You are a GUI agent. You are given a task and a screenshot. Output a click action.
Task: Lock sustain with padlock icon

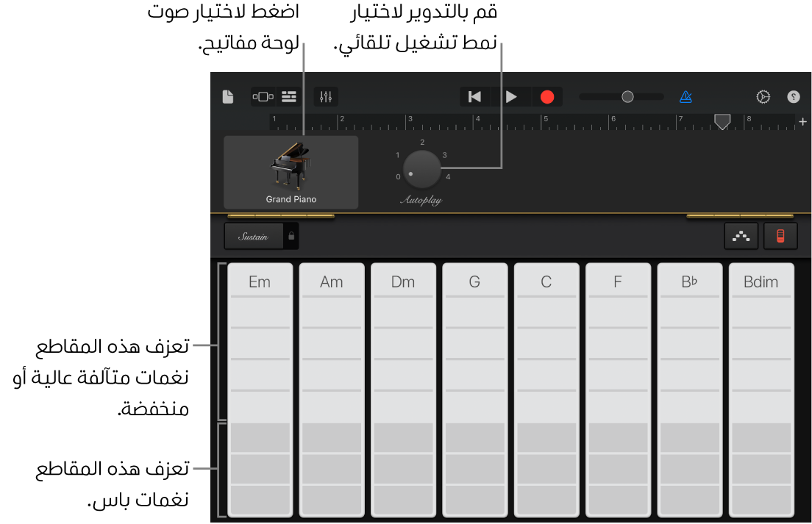click(x=291, y=236)
